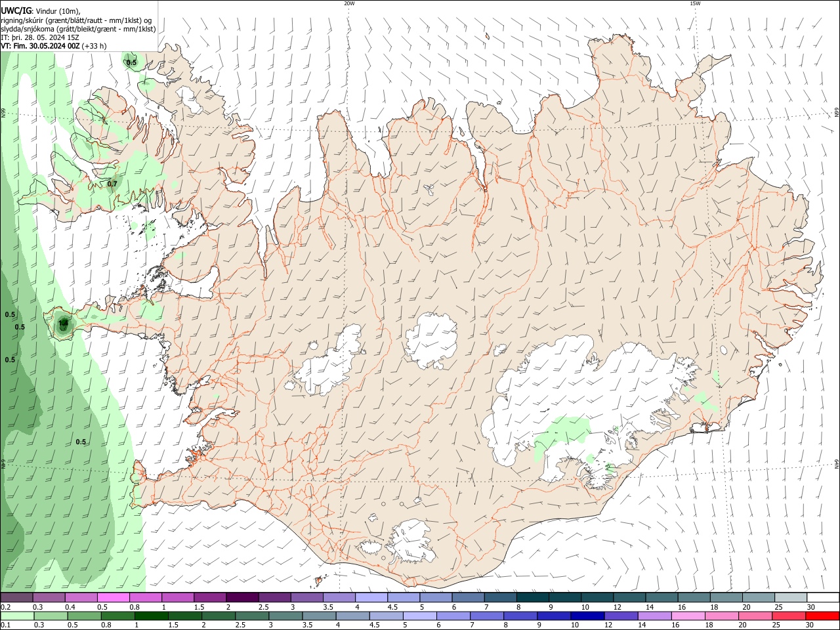Screen dimensions: 840x630
Task: Click the "0.1" value in the legend
Action: [x=6, y=626]
